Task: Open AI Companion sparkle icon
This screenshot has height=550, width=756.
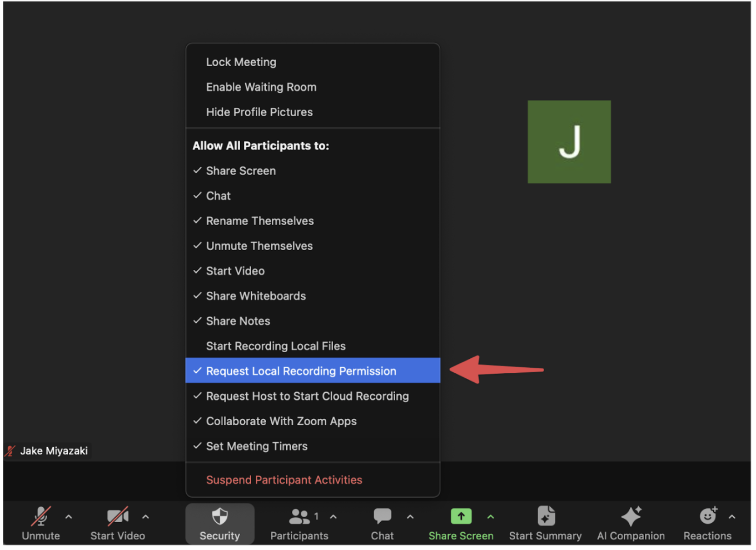Action: pos(631,517)
